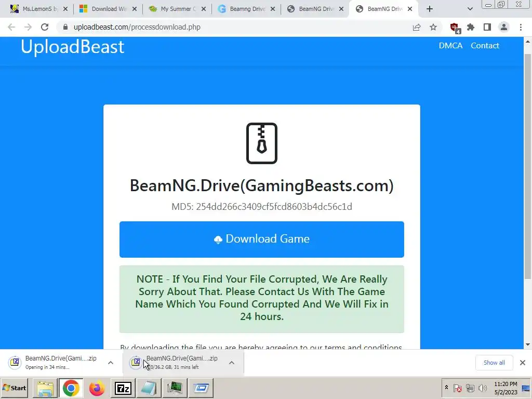532x399 pixels.
Task: Click the UploadBeast site logo
Action: click(72, 46)
